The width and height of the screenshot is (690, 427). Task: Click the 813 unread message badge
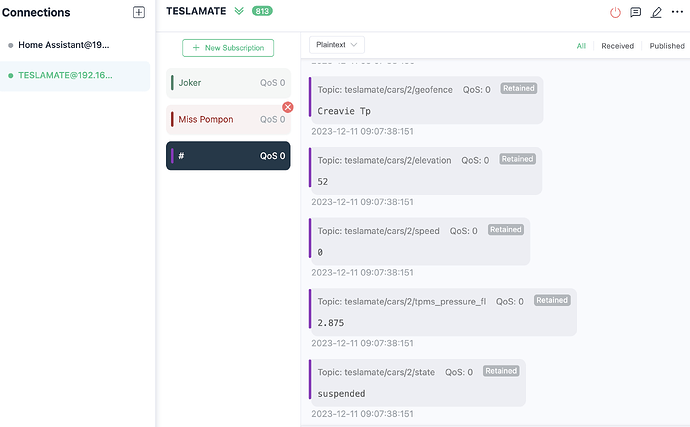coord(264,11)
